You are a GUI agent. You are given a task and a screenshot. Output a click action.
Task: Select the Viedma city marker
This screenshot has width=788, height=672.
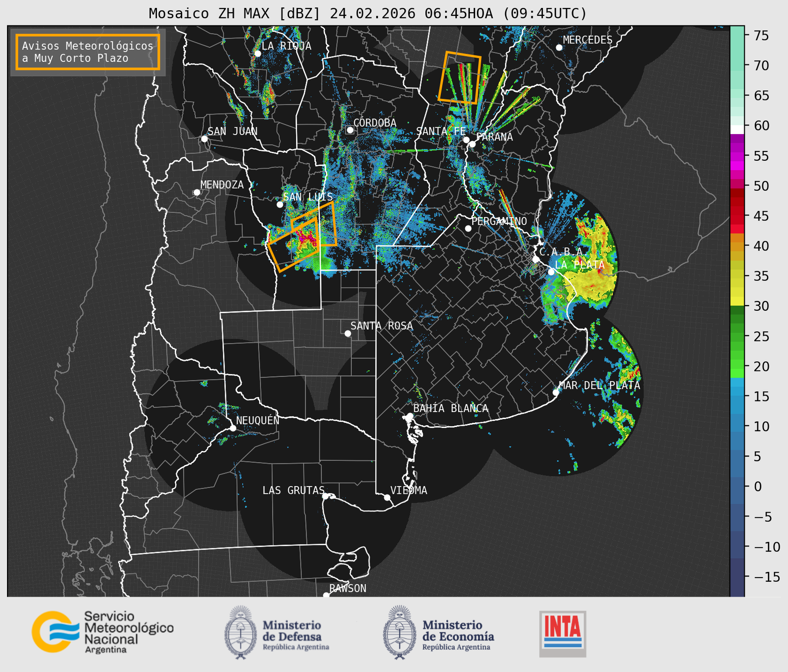[387, 497]
